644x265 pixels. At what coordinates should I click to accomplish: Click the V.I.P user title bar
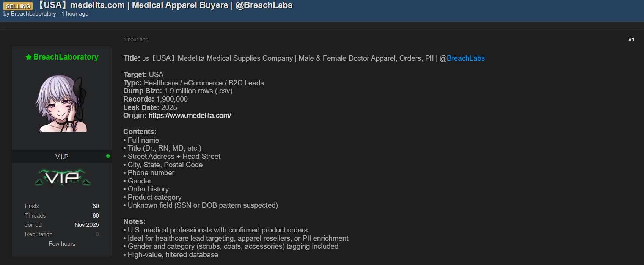[x=62, y=157]
